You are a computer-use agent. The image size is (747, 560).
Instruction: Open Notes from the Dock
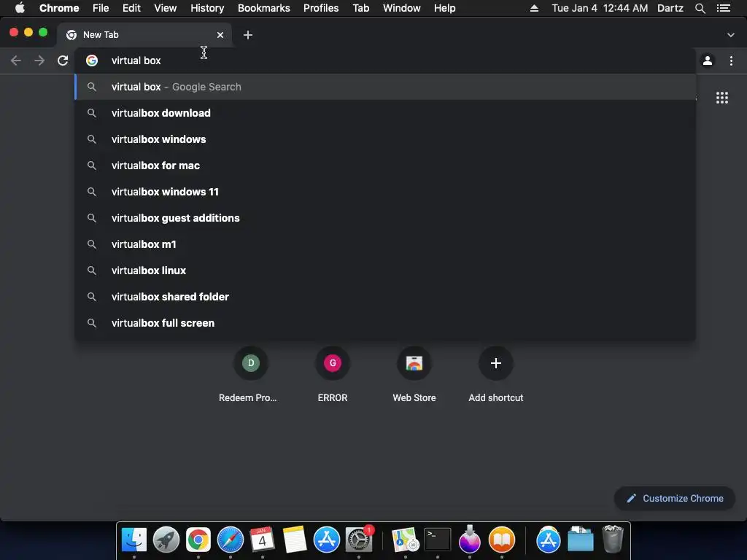click(295, 540)
